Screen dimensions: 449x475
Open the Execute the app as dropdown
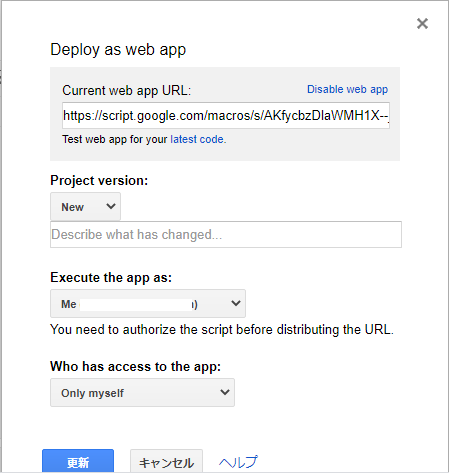tap(148, 303)
